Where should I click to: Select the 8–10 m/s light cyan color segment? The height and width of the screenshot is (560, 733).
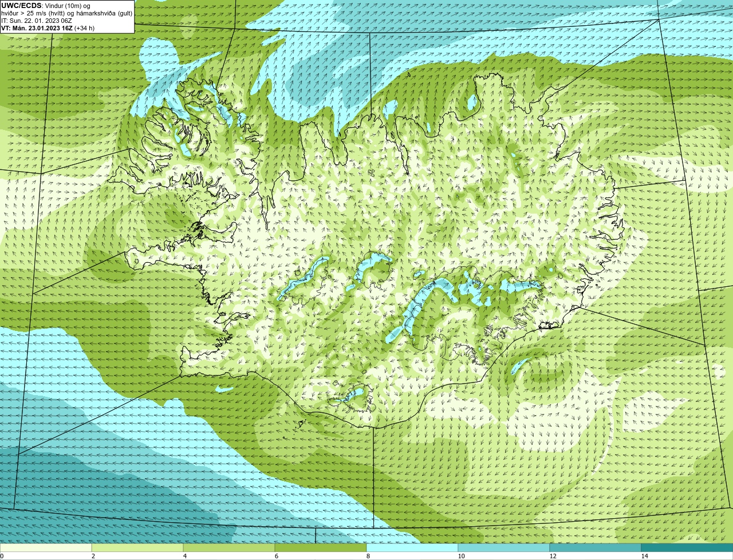(x=412, y=547)
